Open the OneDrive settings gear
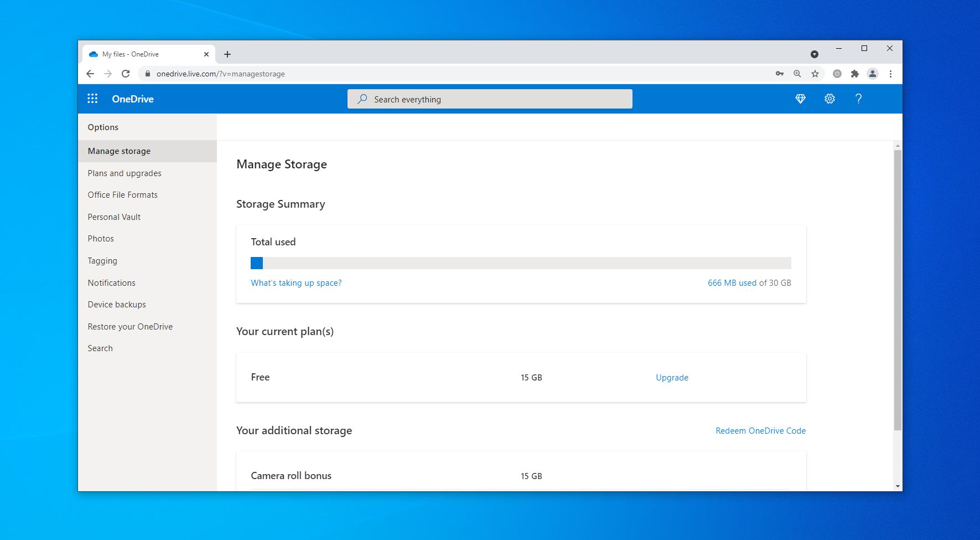This screenshot has width=980, height=540. [x=829, y=99]
